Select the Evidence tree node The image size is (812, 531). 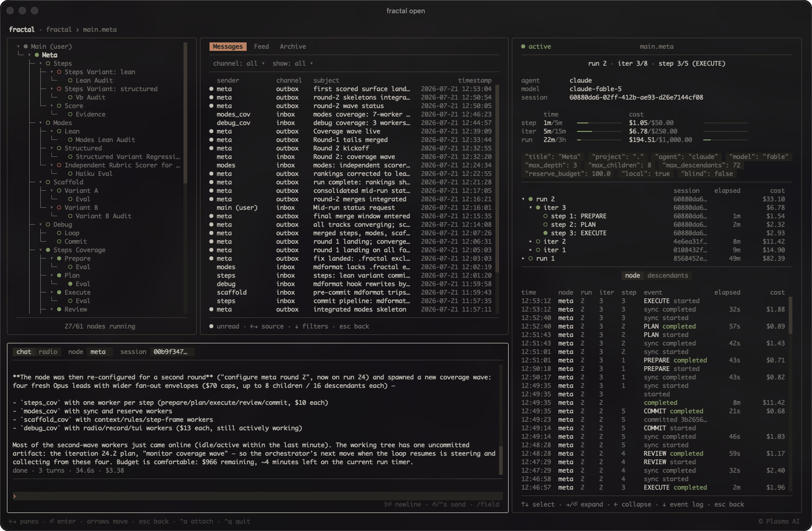point(90,114)
